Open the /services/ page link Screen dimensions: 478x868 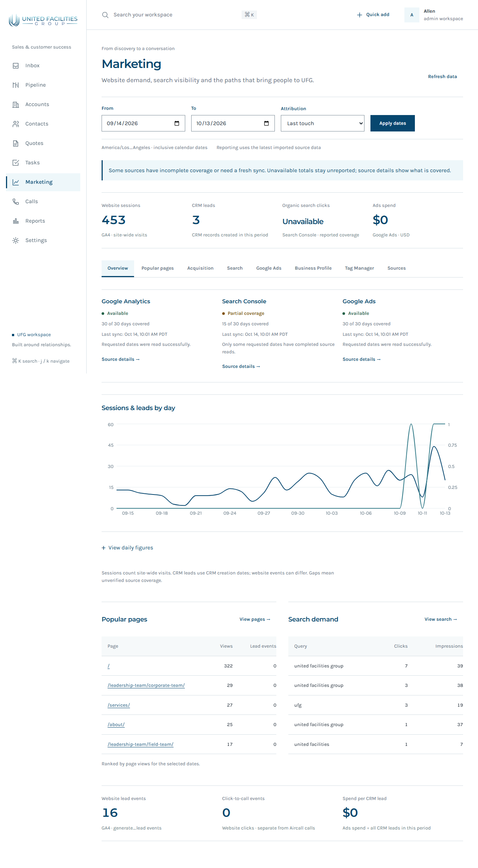(119, 705)
